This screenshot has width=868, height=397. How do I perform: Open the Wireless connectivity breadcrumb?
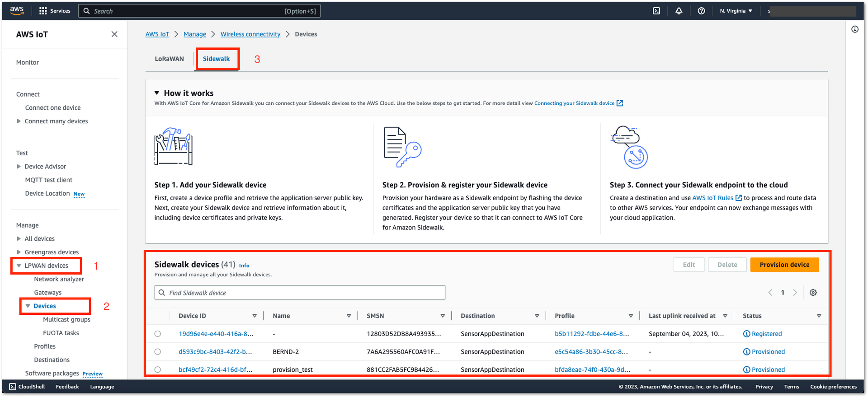[250, 34]
